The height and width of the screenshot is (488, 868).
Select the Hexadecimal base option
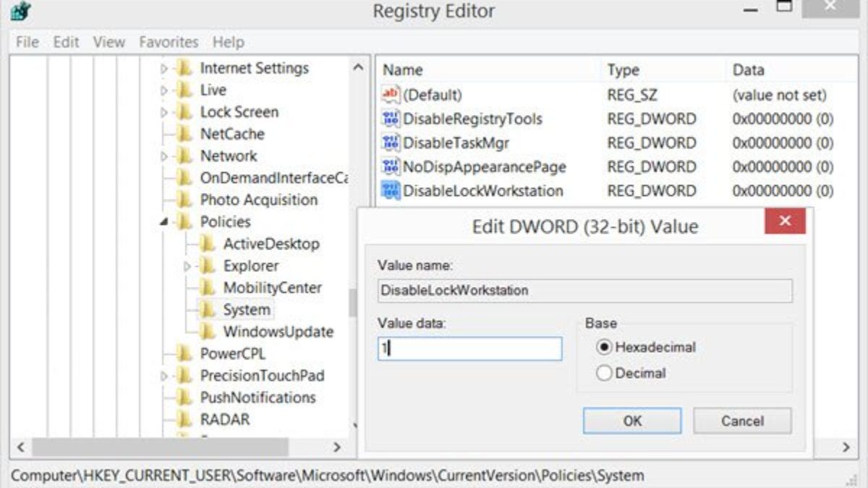click(x=604, y=347)
